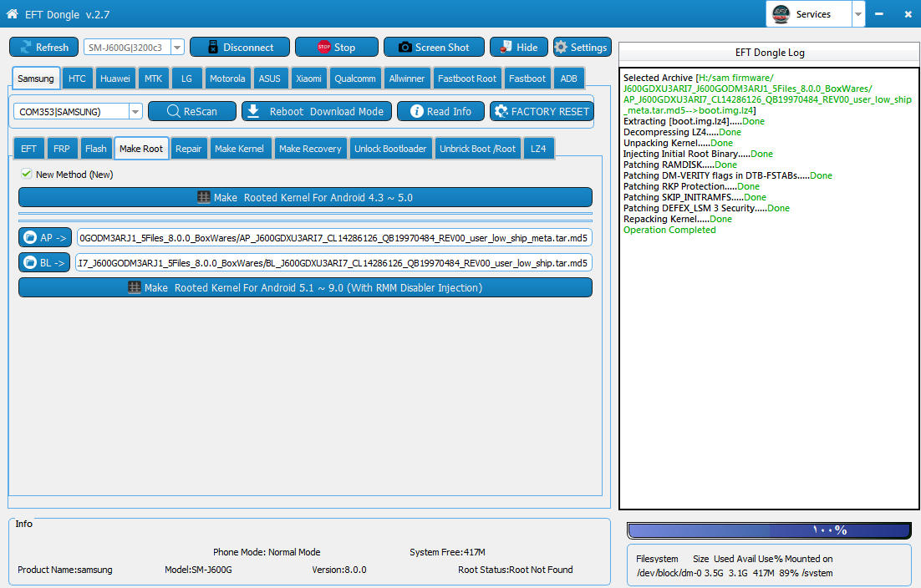Click the BL folder browse icon
921x588 pixels.
30,263
